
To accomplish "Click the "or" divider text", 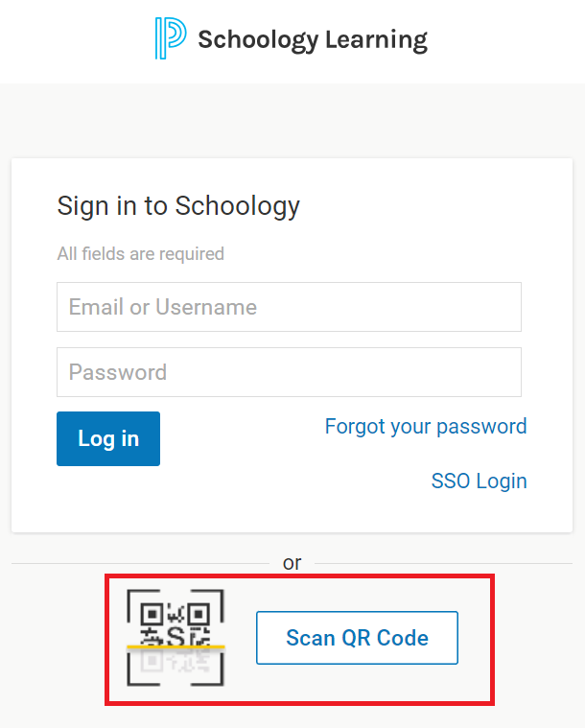I will pyautogui.click(x=292, y=563).
